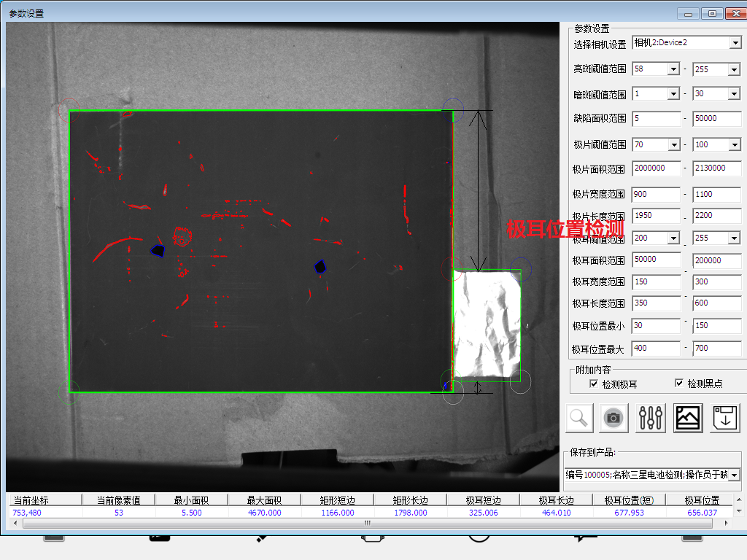Expand 极耳阈值 maximum dropdown showing 255 below 2200
The image size is (747, 560).
tap(734, 238)
